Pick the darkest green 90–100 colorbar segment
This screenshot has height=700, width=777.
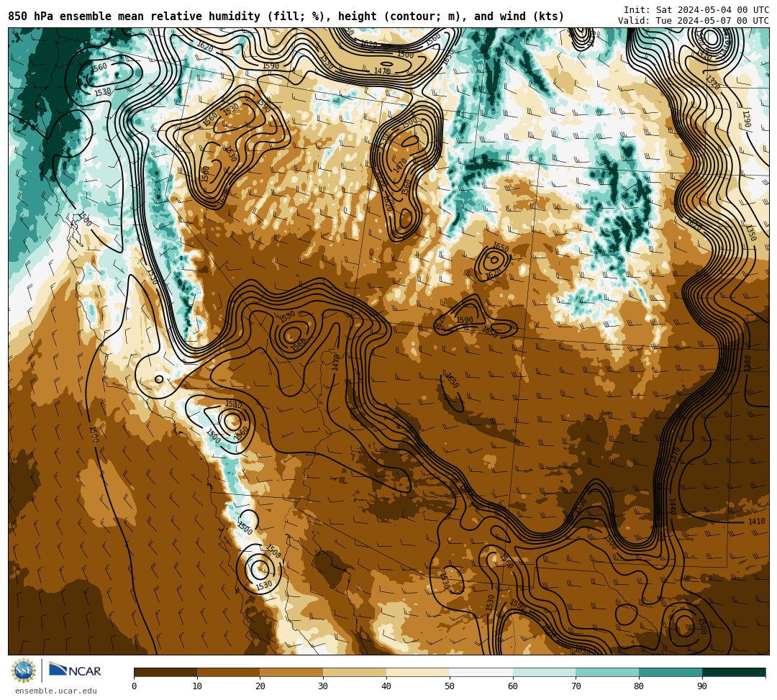(734, 672)
